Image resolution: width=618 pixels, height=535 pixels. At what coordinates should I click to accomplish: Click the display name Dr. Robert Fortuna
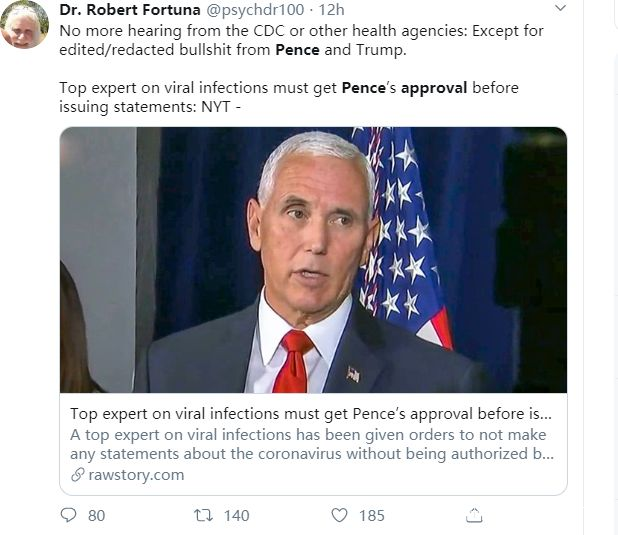point(130,10)
